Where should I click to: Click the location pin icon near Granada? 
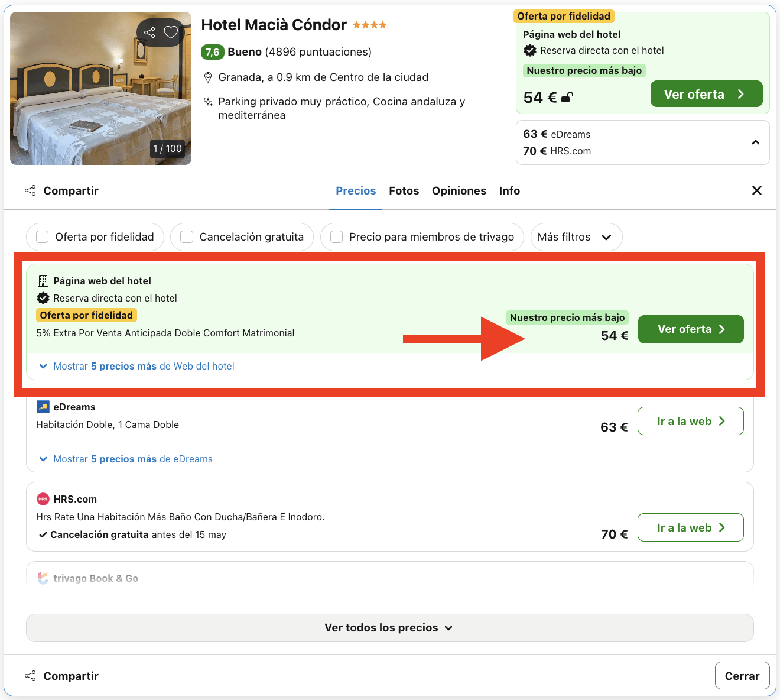pyautogui.click(x=208, y=77)
